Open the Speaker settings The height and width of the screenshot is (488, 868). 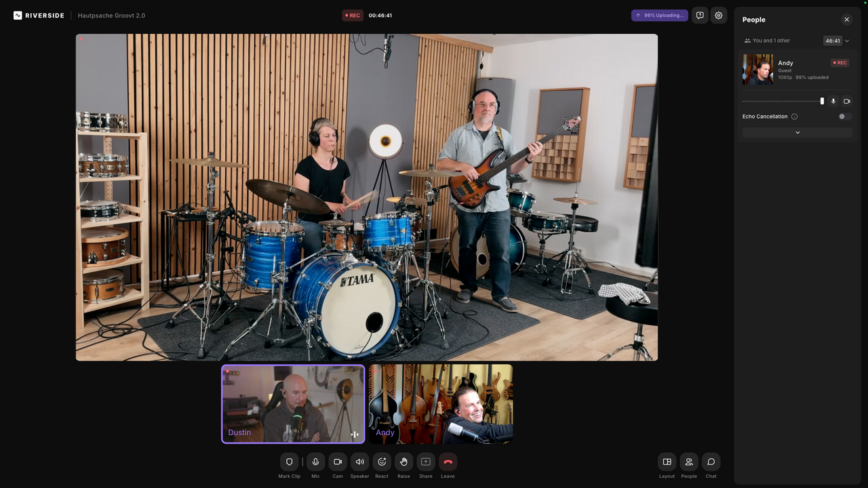[359, 462]
